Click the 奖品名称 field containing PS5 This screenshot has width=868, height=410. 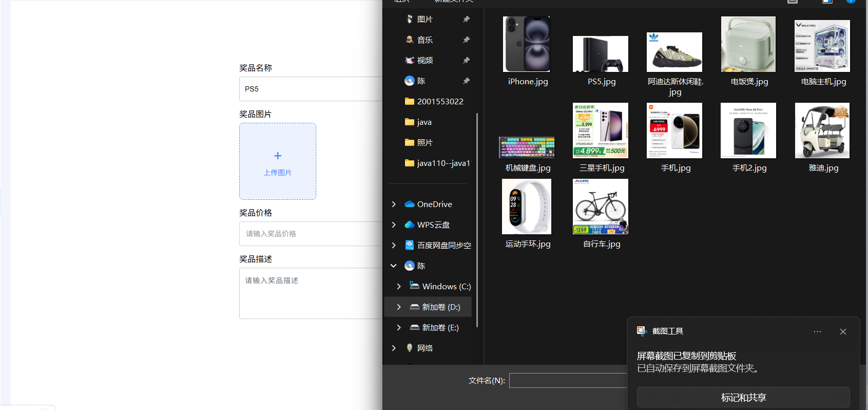click(311, 89)
